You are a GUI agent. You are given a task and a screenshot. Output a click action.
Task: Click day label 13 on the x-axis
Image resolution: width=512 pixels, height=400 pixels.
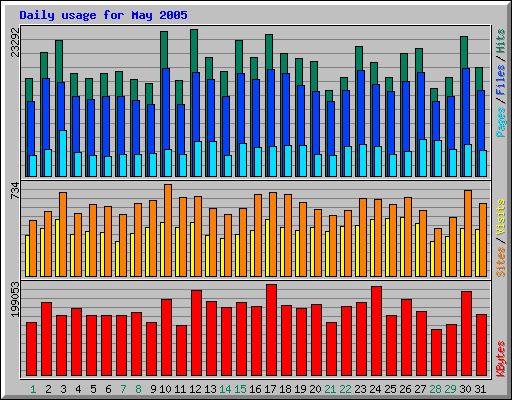point(210,389)
